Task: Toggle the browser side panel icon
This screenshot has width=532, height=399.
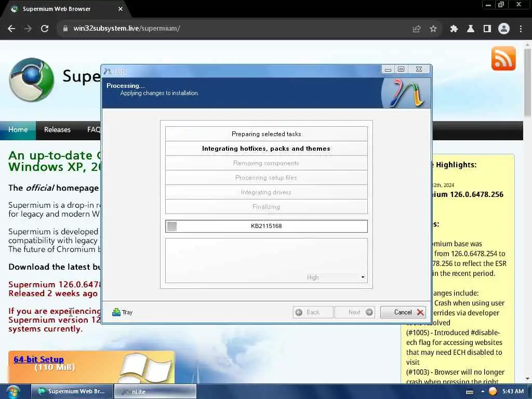Action: 487,29
